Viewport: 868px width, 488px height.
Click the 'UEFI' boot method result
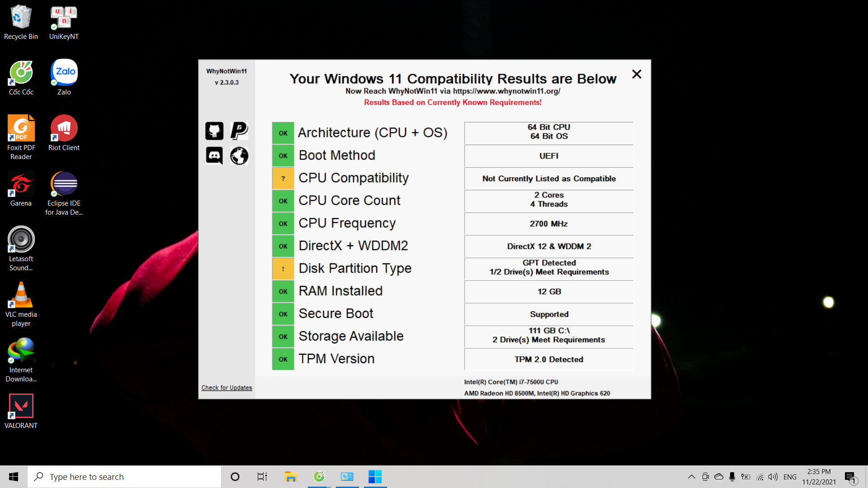[x=549, y=156]
